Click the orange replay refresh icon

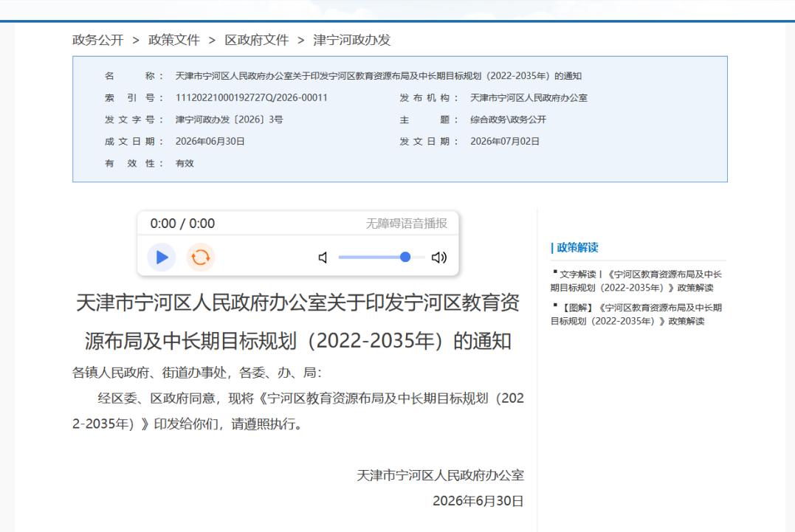tap(200, 258)
